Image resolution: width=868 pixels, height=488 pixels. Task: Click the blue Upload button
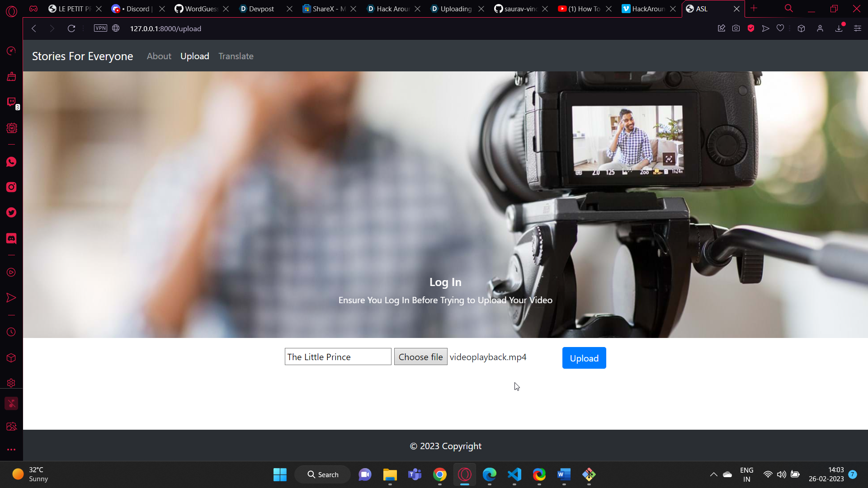(584, 358)
